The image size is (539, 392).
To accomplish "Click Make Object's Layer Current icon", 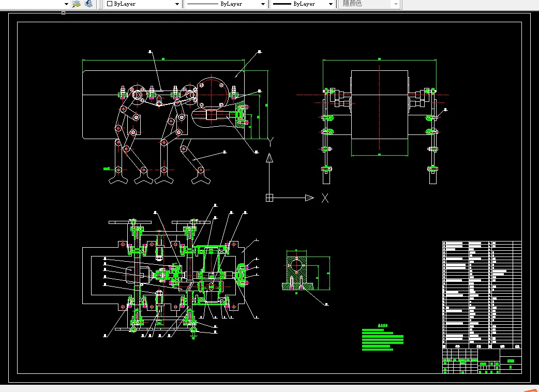I will [x=77, y=4].
